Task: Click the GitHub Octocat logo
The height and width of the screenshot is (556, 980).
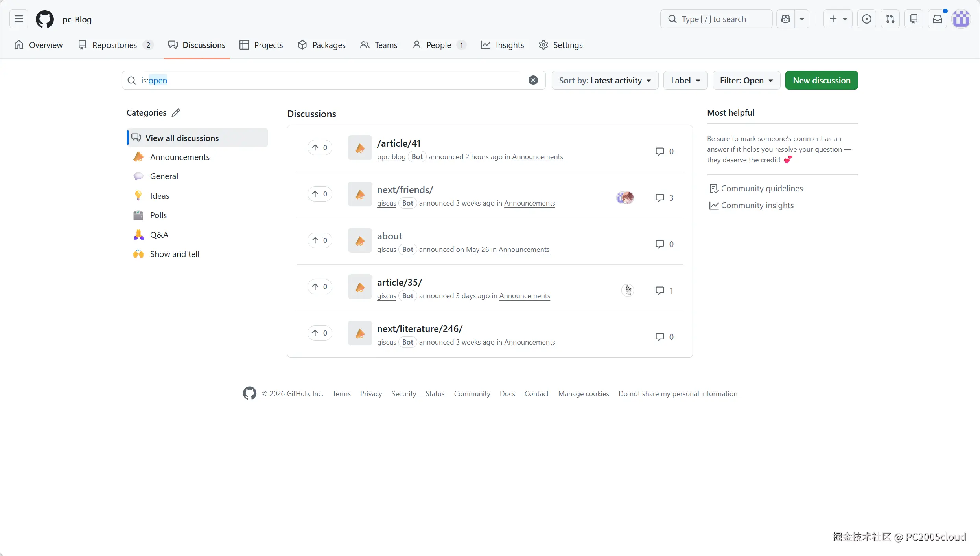Action: (45, 19)
